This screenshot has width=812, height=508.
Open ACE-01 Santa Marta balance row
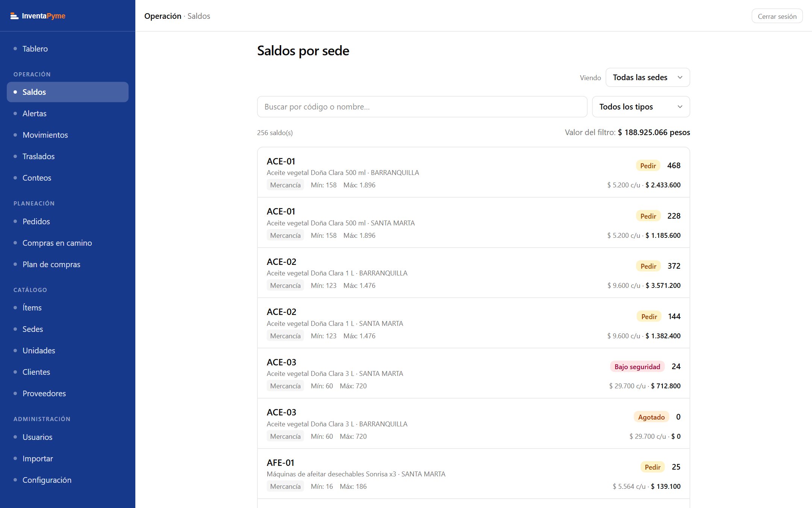click(x=474, y=222)
